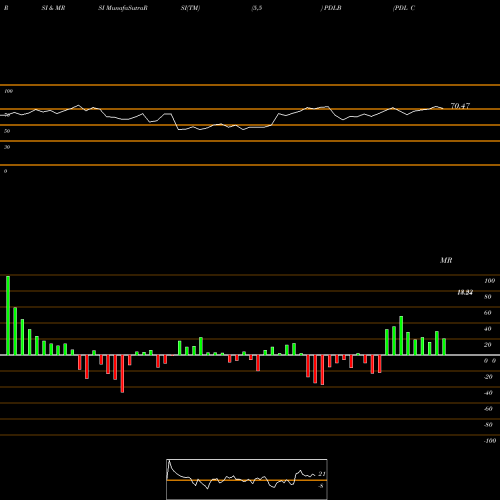
Task: Click the tallest green bar at chart start
Action: click(x=8, y=315)
